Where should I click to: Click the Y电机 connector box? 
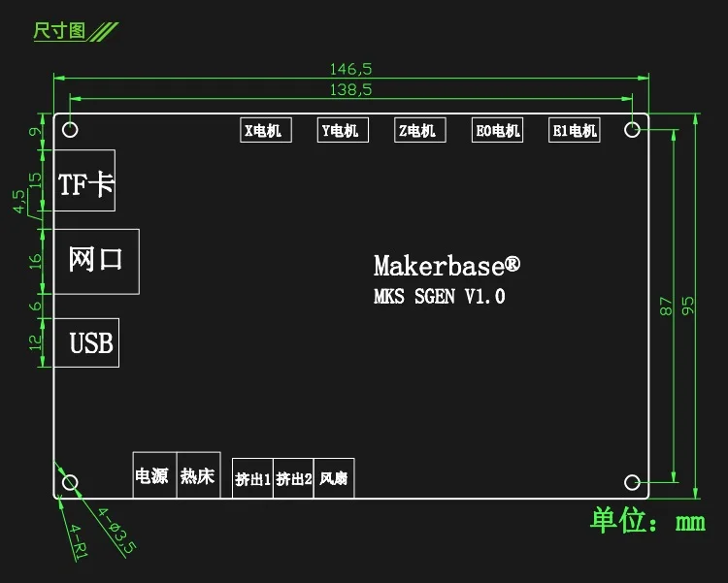pyautogui.click(x=343, y=130)
